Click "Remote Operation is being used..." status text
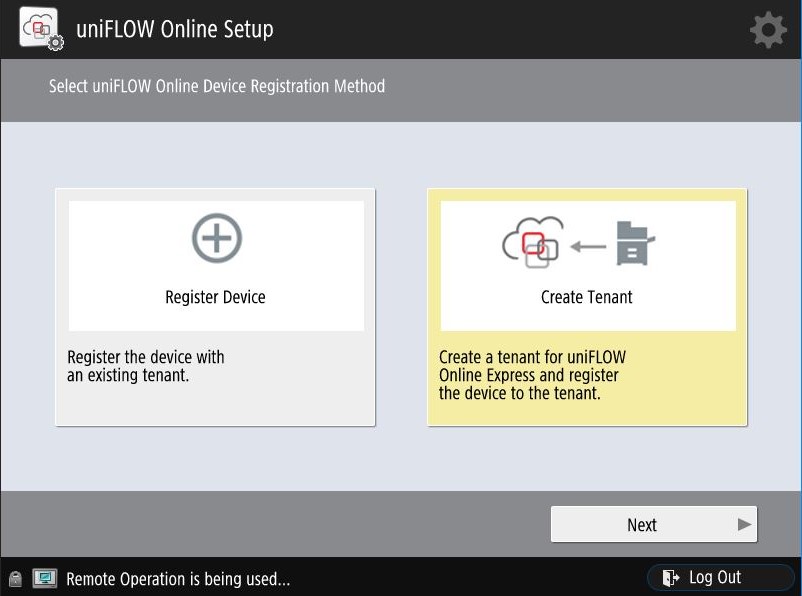Viewport: 802px width, 596px height. click(x=178, y=579)
